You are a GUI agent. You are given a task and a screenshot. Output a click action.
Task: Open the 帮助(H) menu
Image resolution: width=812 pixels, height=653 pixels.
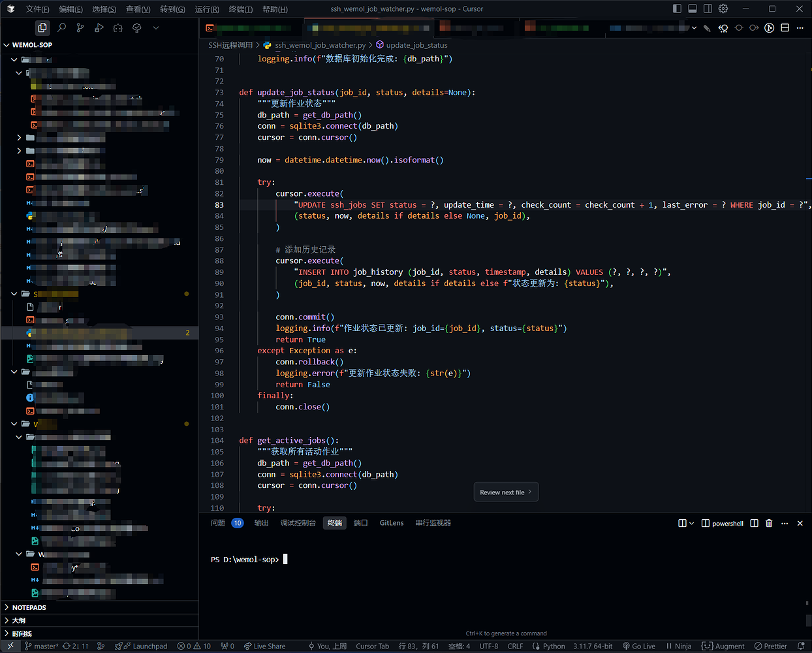[x=275, y=9]
